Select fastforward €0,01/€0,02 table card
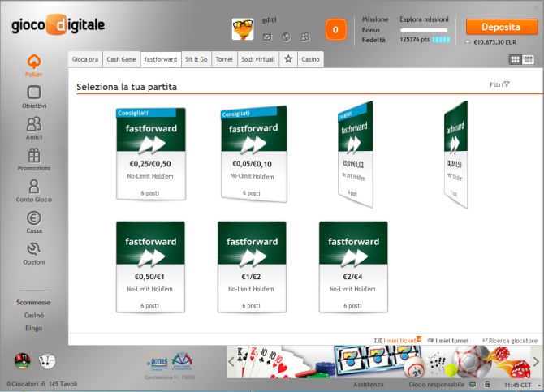 [x=356, y=155]
